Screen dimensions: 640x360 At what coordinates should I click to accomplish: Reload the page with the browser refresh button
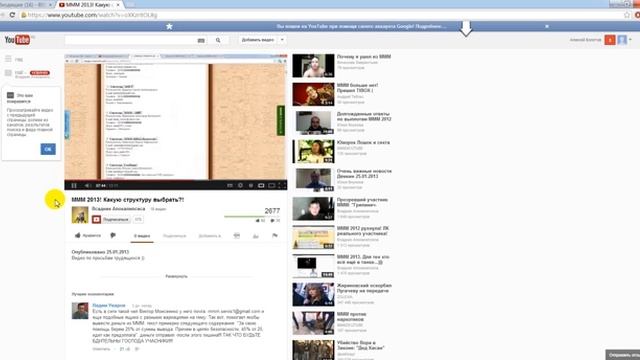click(12, 15)
